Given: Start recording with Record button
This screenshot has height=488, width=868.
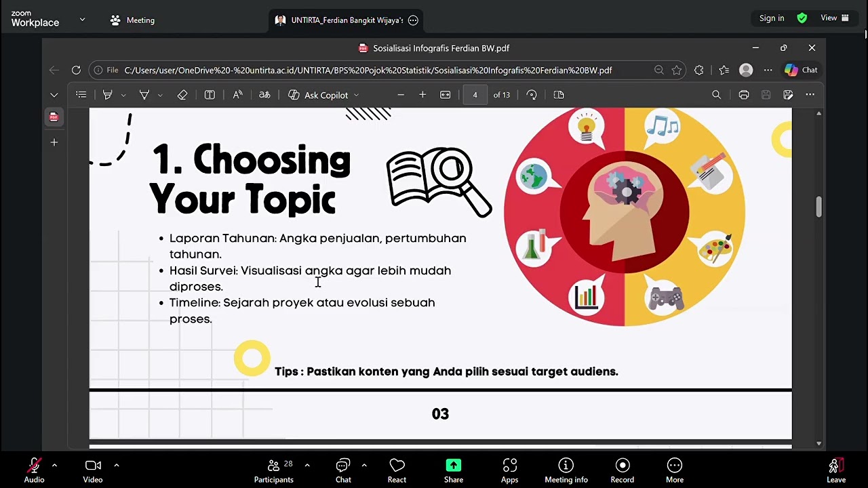Looking at the screenshot, I should coord(623,470).
